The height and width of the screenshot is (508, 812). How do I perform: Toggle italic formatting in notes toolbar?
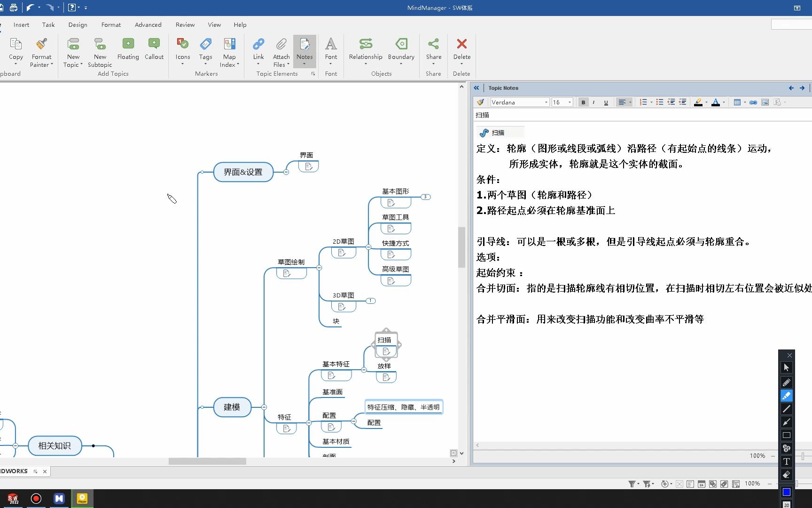coord(594,102)
